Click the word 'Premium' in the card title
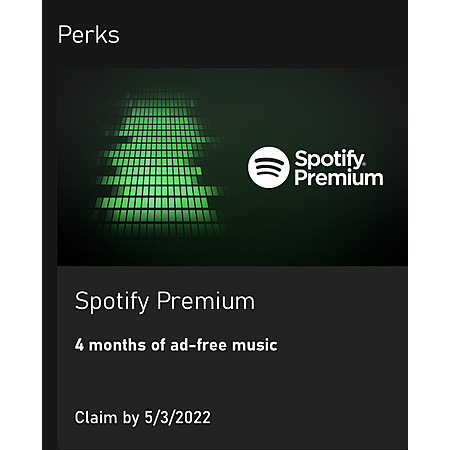The height and width of the screenshot is (450, 450). pyautogui.click(x=206, y=301)
